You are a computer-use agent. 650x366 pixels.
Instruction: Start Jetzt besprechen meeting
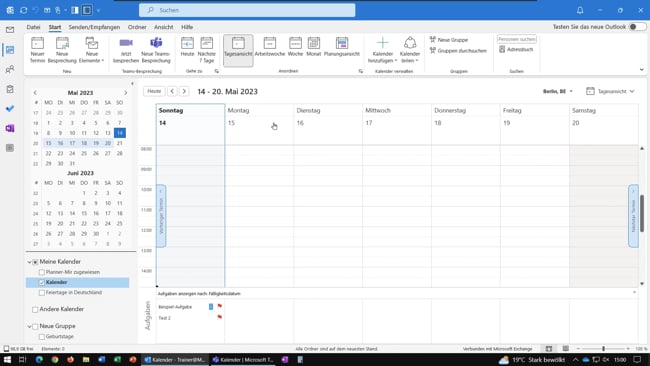pos(126,50)
